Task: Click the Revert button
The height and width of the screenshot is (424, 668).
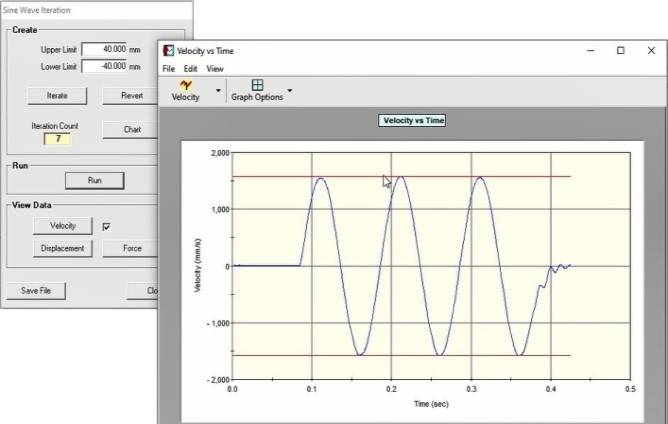Action: click(130, 96)
